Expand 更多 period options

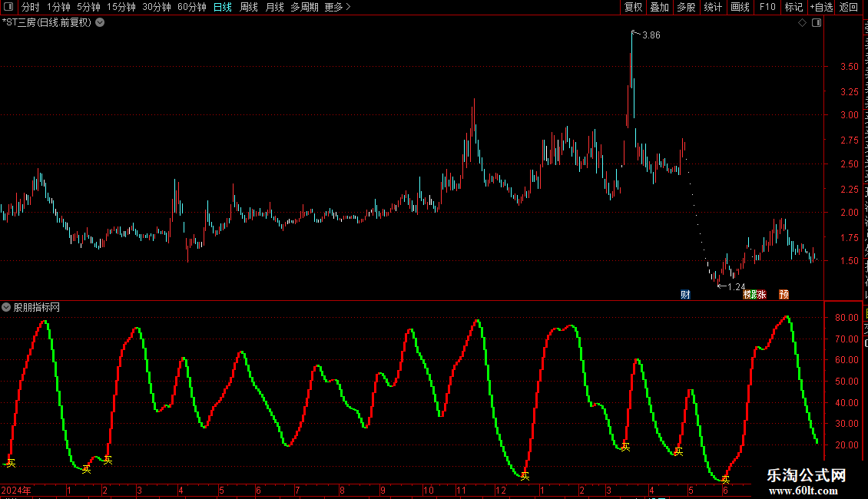click(x=337, y=7)
